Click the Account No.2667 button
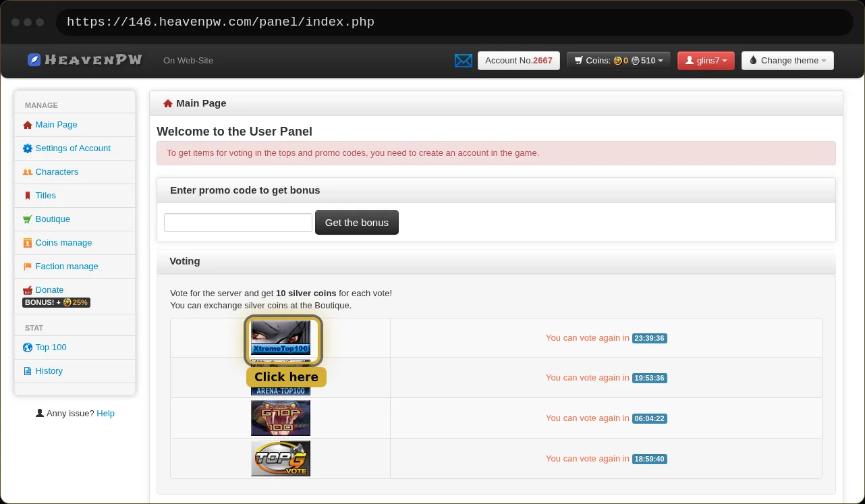Image resolution: width=865 pixels, height=504 pixels. (x=519, y=61)
